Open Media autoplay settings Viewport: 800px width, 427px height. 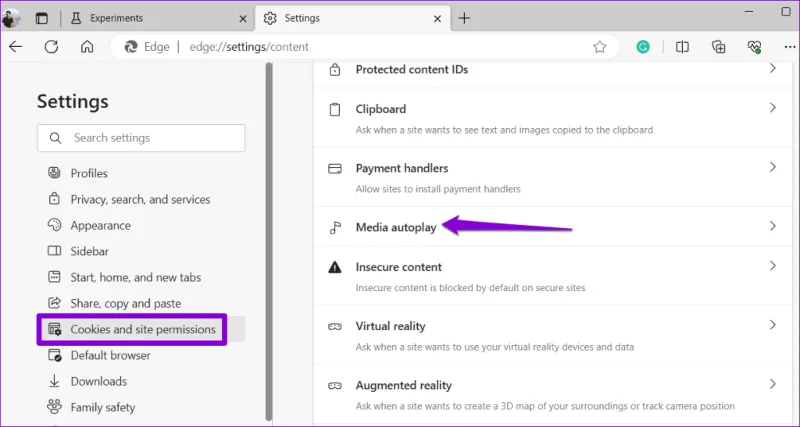point(553,227)
